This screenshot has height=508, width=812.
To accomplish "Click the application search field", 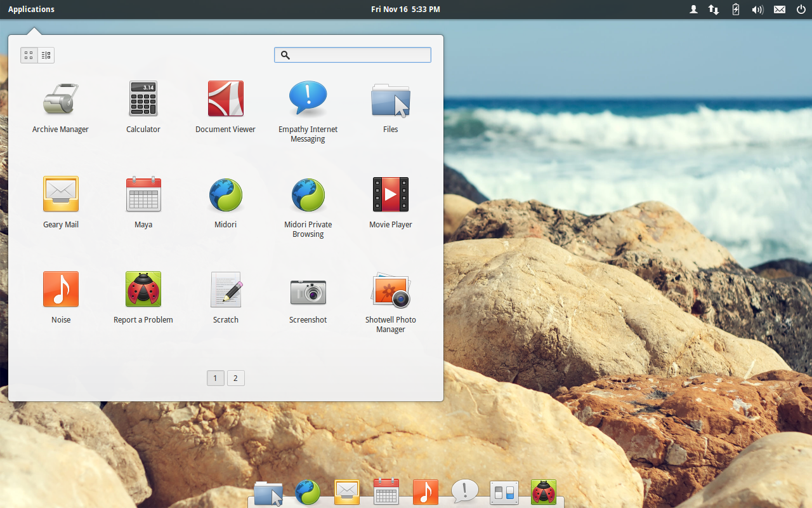I will 359,55.
